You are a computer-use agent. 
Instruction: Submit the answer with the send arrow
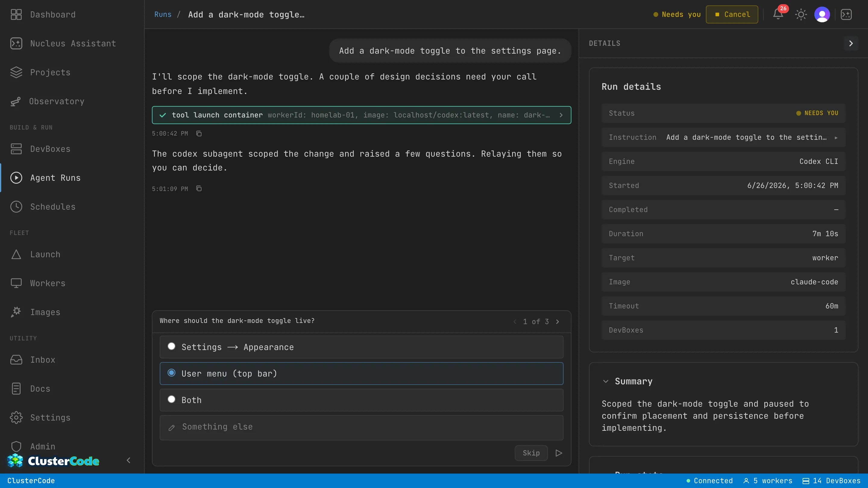pyautogui.click(x=559, y=453)
